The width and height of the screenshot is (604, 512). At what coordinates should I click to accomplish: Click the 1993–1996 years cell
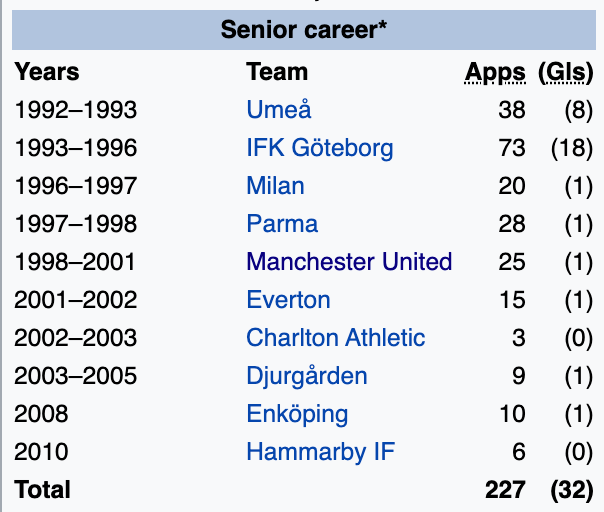tap(76, 148)
